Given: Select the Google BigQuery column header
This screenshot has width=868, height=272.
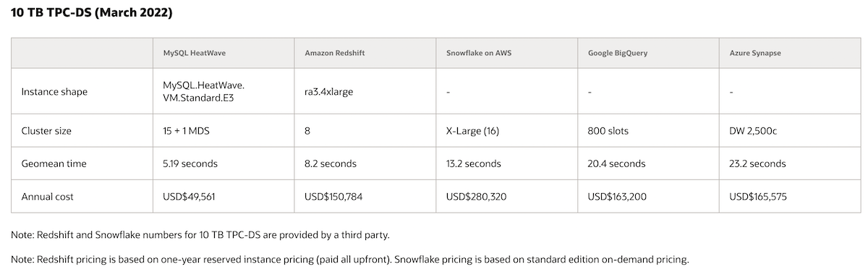Looking at the screenshot, I should point(617,54).
